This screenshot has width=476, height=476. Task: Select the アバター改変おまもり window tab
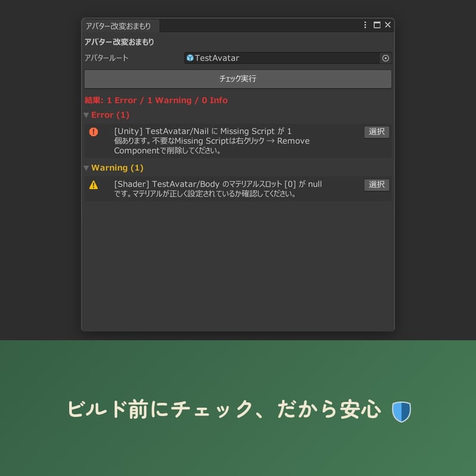click(118, 26)
